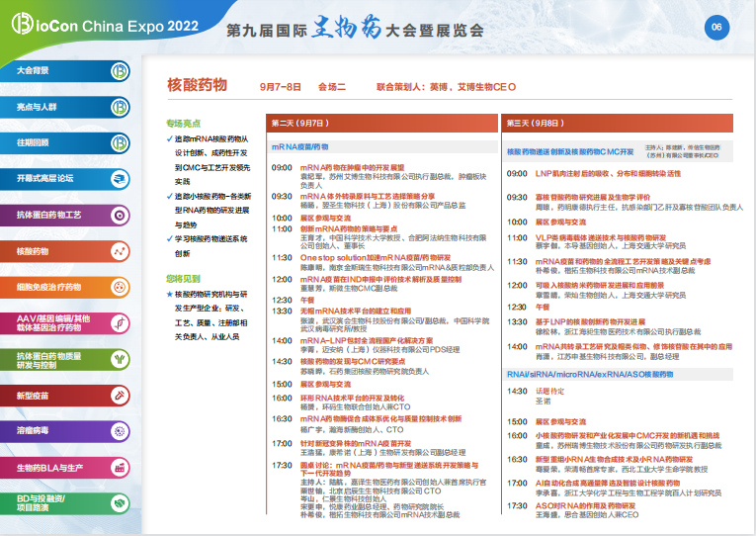Viewport: 756px width, 536px height.
Task: Click the page number 06 badge
Action: [718, 28]
